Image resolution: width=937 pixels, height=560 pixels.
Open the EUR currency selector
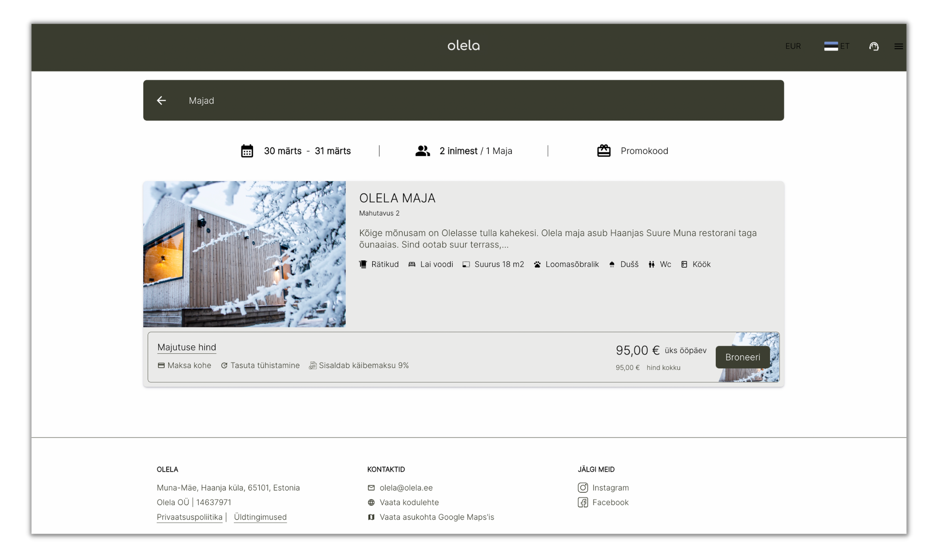tap(793, 46)
